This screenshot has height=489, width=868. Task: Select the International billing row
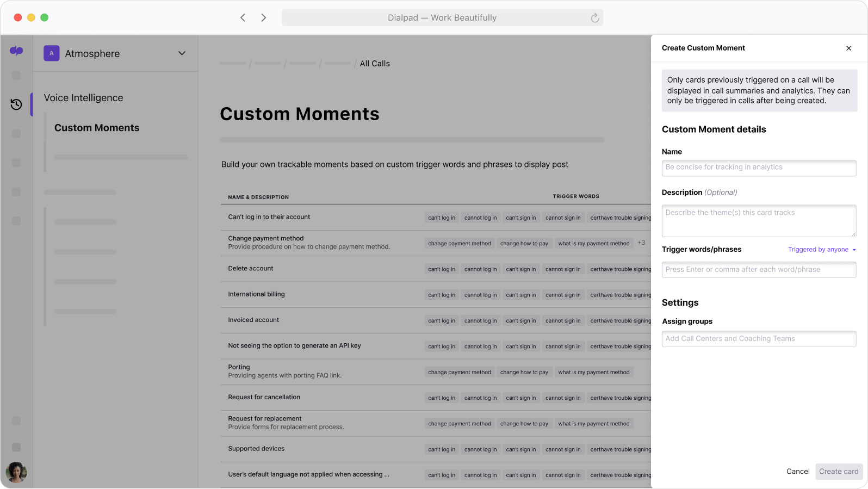[x=436, y=295]
